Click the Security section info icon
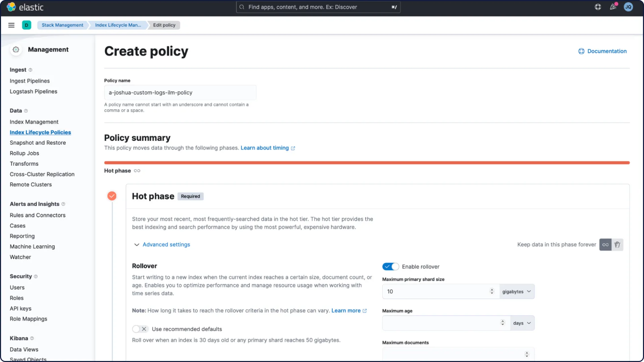This screenshot has width=644, height=362. pos(36,277)
